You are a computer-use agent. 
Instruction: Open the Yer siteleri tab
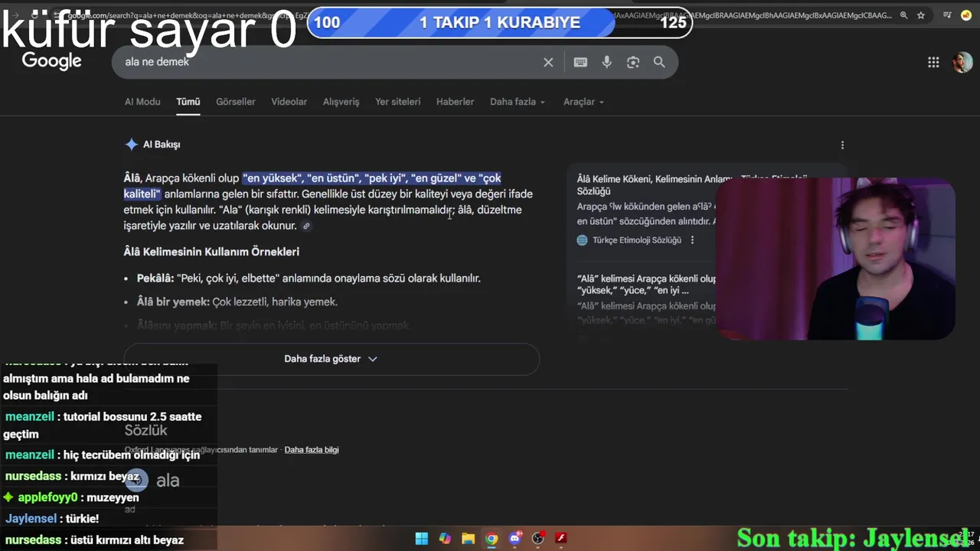tap(397, 102)
